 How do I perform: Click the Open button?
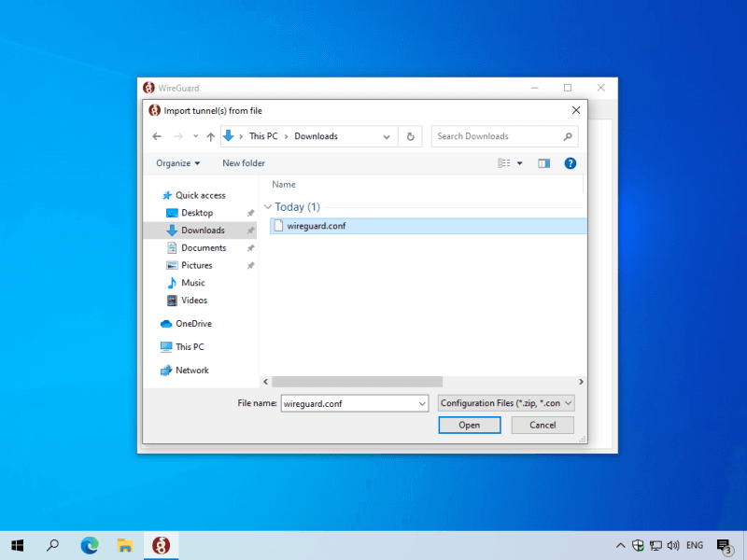pos(469,425)
